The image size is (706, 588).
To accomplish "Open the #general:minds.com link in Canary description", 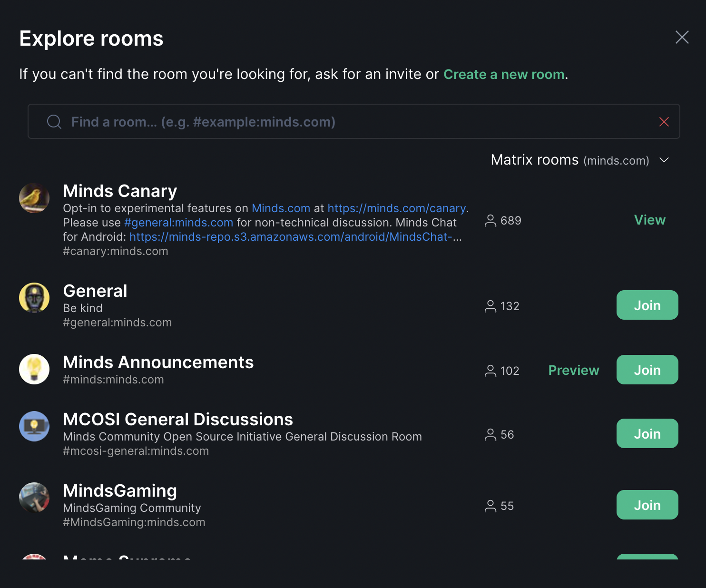I will [x=178, y=223].
